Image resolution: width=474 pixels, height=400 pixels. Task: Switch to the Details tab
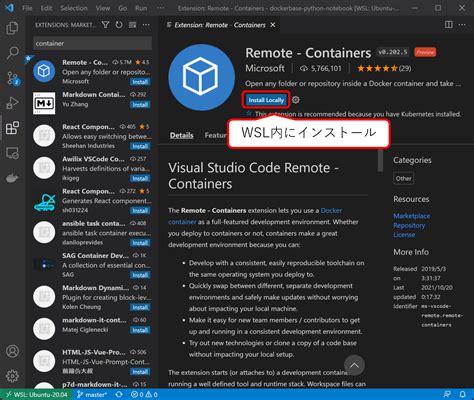pos(181,135)
